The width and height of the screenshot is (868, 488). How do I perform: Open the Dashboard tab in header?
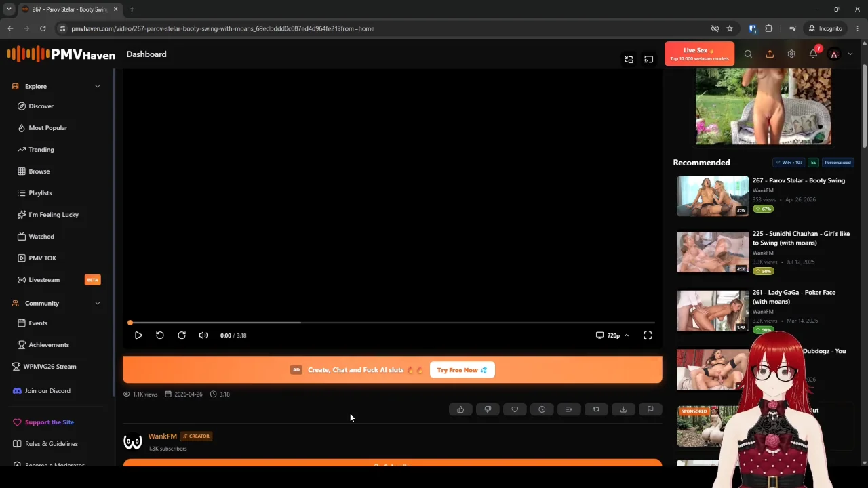click(146, 54)
